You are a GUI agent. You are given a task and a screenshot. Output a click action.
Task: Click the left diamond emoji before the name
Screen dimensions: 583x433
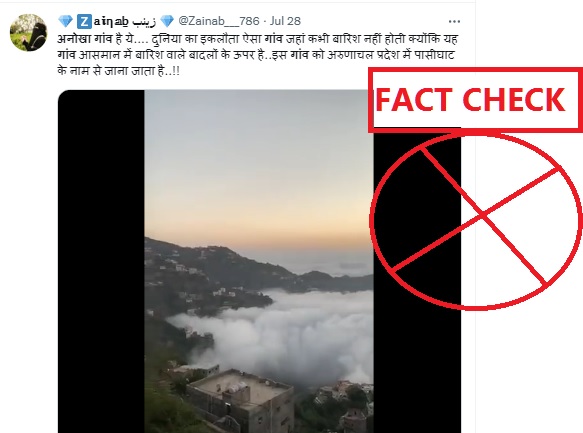[x=65, y=21]
